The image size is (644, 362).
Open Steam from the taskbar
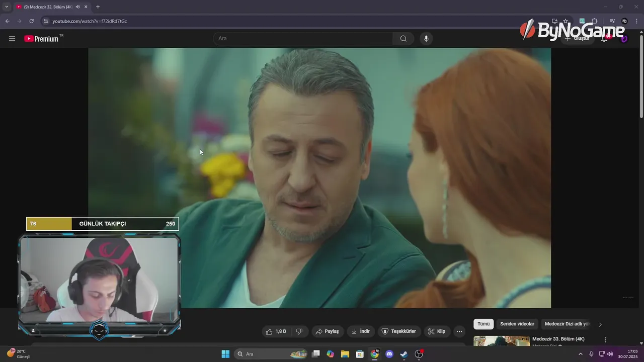(404, 354)
